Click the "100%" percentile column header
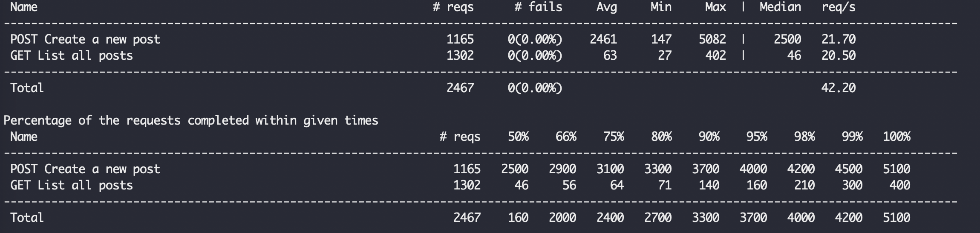The height and width of the screenshot is (233, 980). point(896,137)
